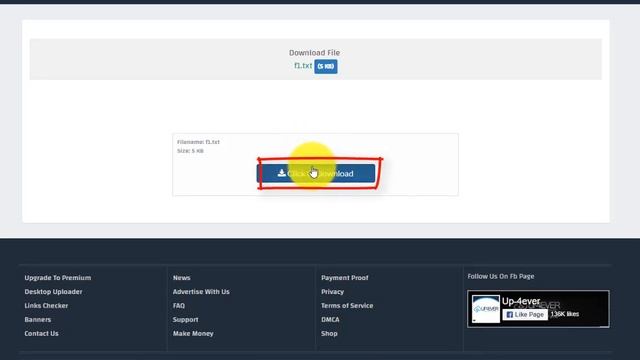Click the download arrow icon on button
Viewport: 640px width, 360px height.
(x=282, y=173)
